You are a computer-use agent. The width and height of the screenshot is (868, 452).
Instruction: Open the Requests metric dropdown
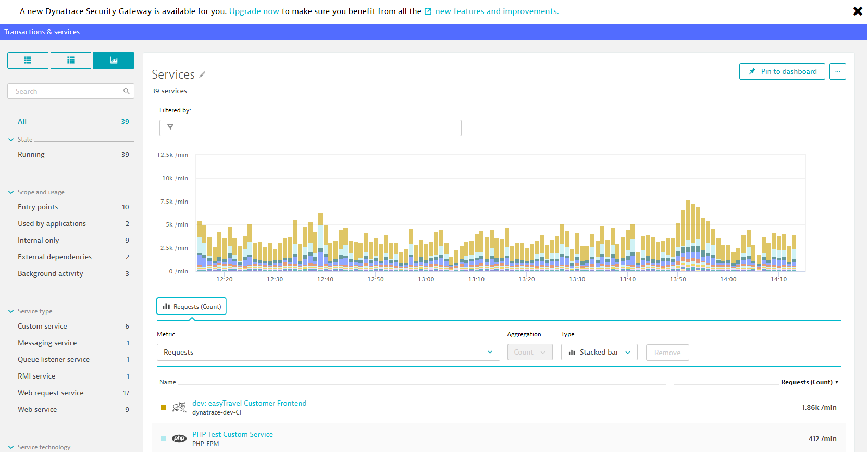[x=328, y=353]
